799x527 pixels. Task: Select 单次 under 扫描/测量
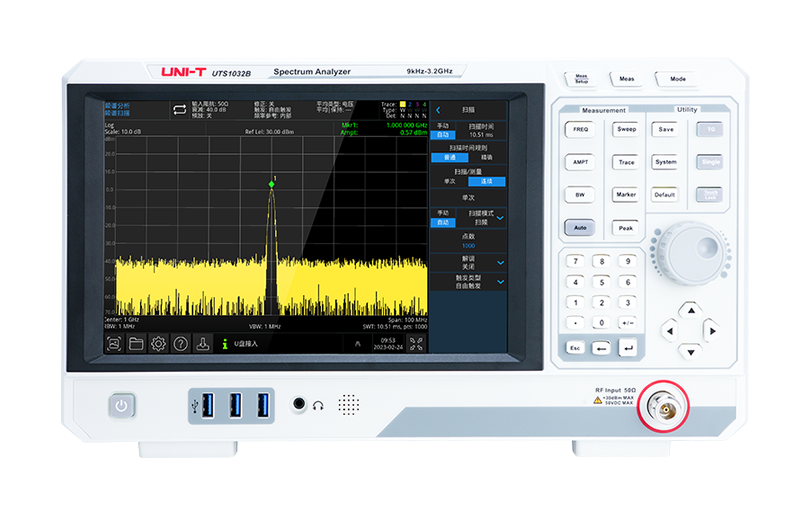click(x=449, y=182)
